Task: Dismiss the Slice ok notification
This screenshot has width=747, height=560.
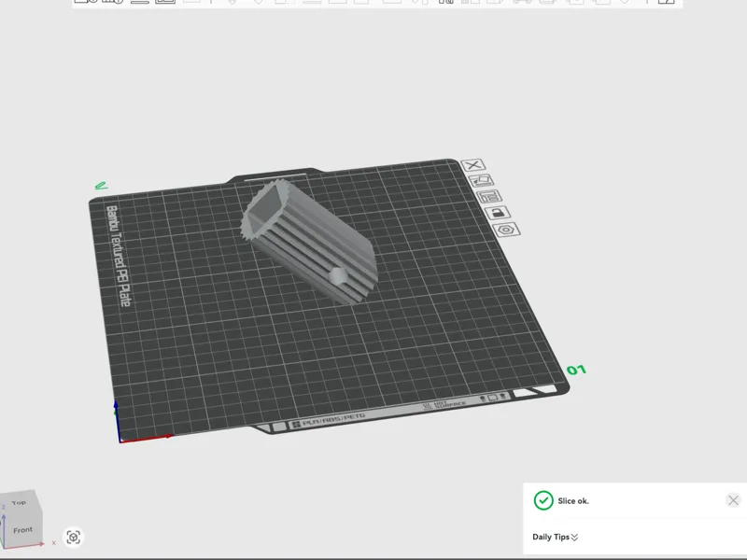Action: pyautogui.click(x=733, y=500)
